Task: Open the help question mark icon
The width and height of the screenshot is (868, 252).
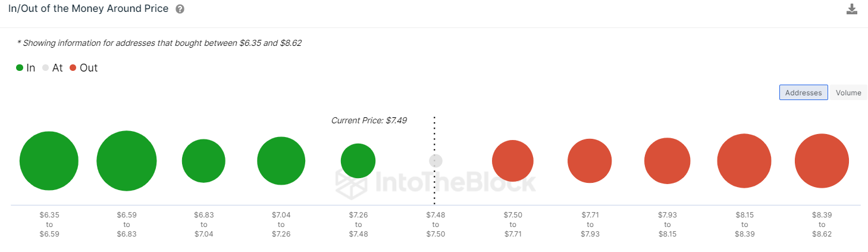Action: (180, 10)
